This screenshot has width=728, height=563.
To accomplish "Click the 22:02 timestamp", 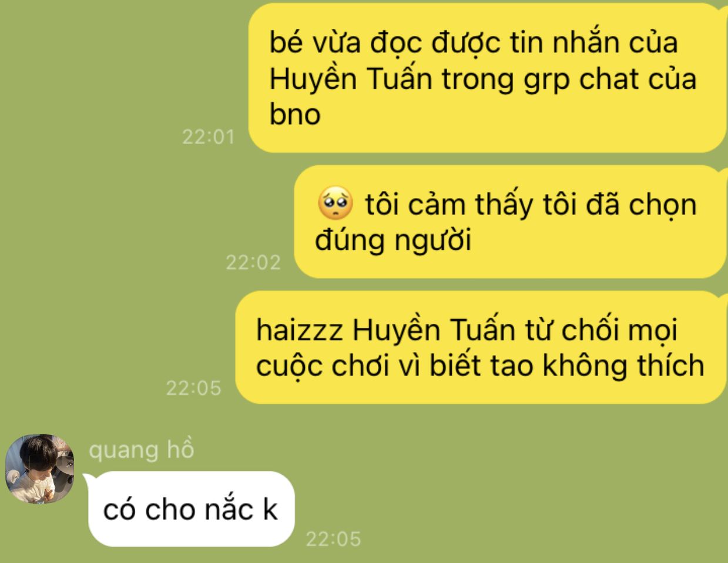I will click(253, 262).
